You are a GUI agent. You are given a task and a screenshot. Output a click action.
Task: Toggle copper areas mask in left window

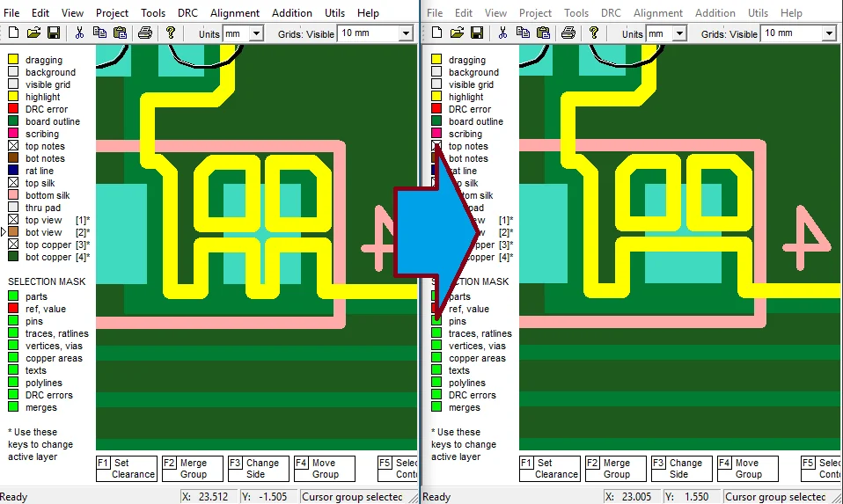[13, 358]
